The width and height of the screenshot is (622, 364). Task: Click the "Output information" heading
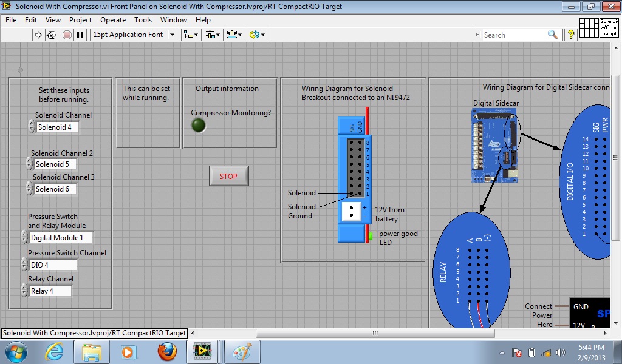227,89
